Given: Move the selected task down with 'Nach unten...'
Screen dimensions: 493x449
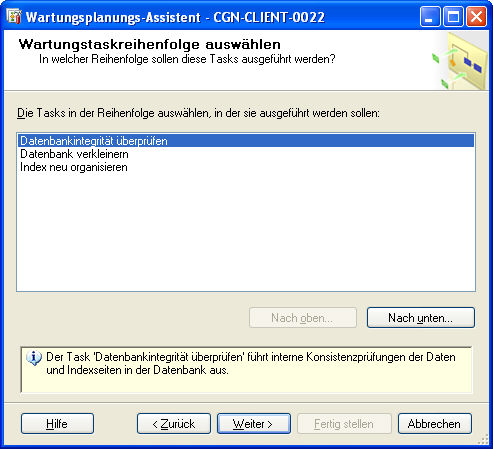Looking at the screenshot, I should (x=421, y=318).
